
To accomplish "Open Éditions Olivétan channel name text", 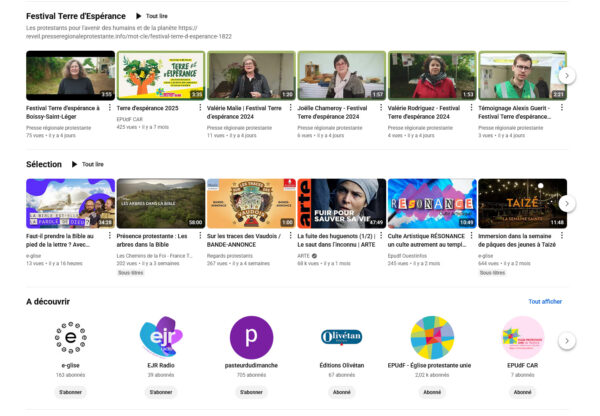I will tap(342, 365).
